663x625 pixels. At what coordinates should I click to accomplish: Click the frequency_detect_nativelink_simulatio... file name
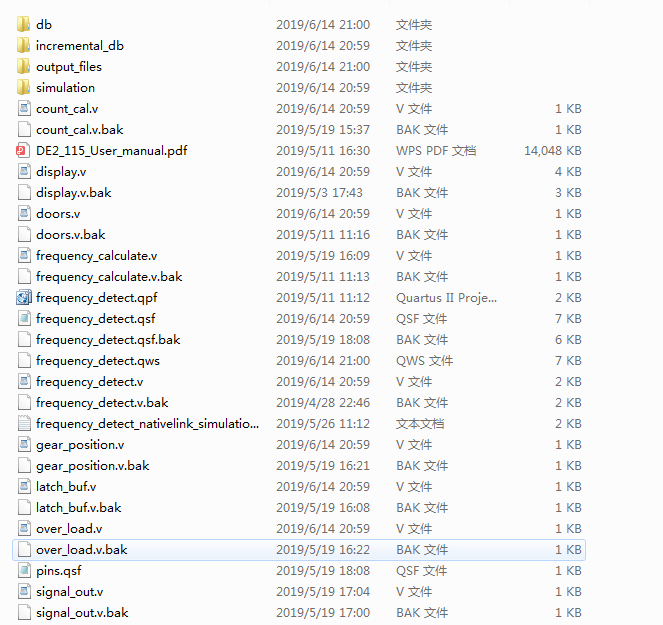tap(148, 424)
